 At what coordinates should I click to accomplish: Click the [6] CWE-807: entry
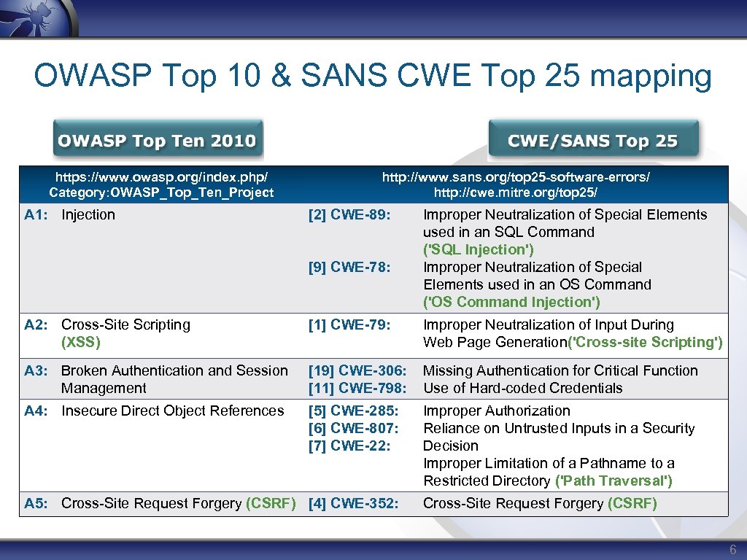point(353,428)
